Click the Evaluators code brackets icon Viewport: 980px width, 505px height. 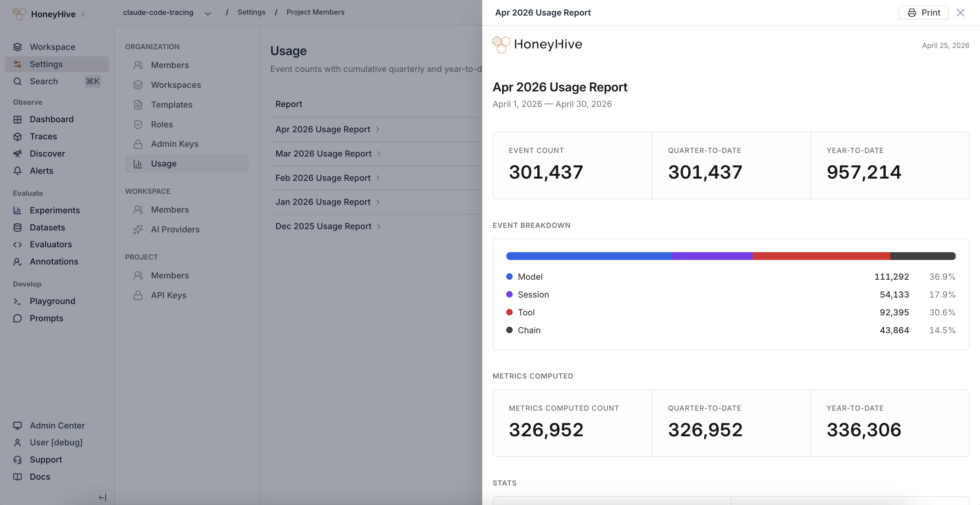(x=17, y=244)
